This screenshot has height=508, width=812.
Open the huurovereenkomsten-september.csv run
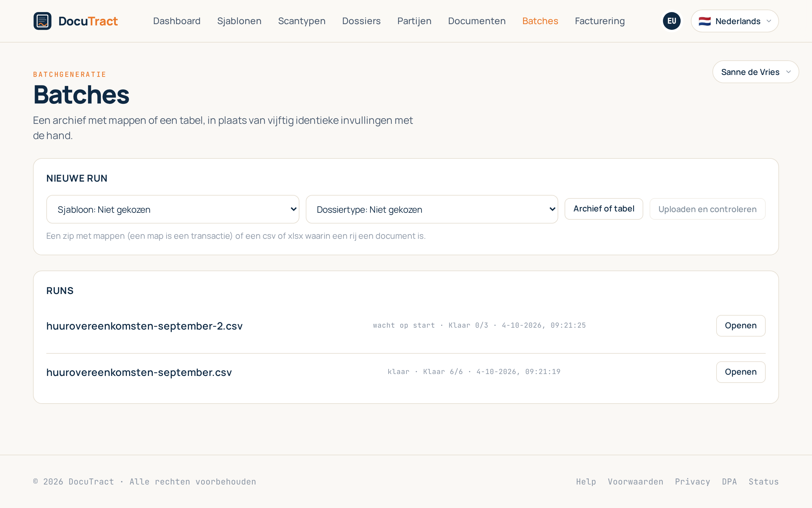point(741,372)
